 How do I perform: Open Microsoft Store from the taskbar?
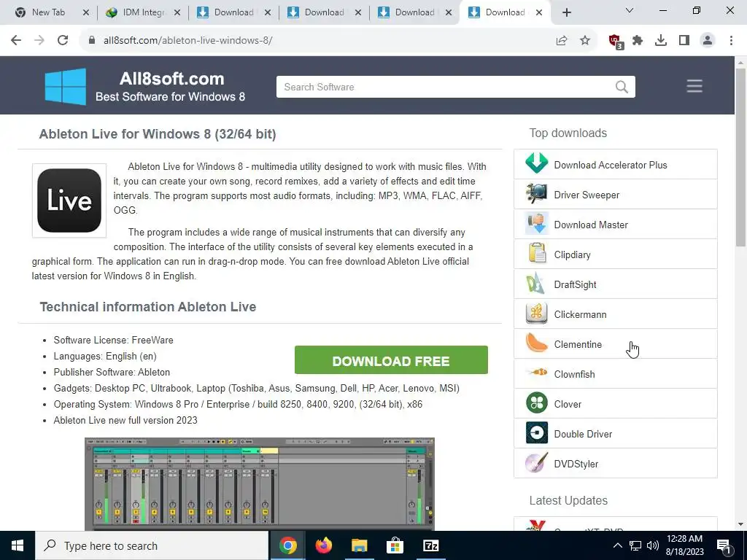395,545
